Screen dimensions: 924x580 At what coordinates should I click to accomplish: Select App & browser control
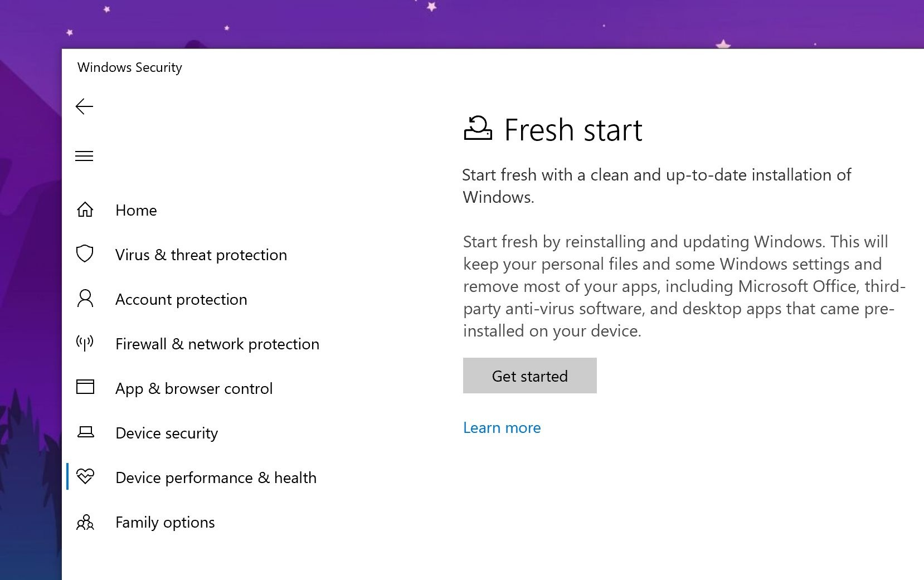click(x=194, y=388)
